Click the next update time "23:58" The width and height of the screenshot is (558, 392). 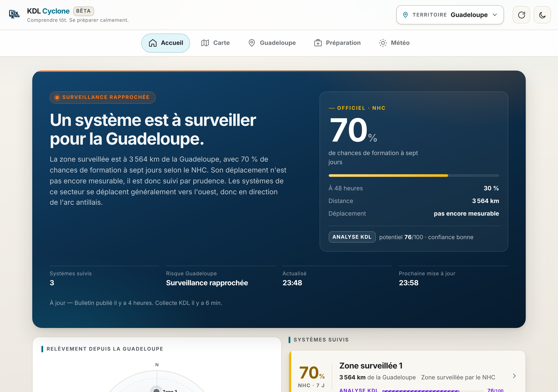pos(408,283)
